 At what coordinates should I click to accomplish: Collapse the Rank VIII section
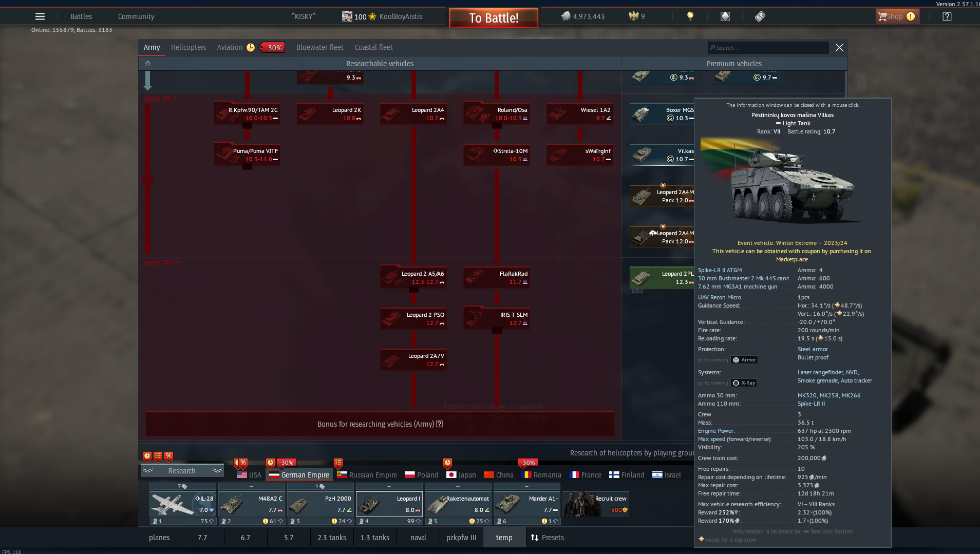point(162,262)
